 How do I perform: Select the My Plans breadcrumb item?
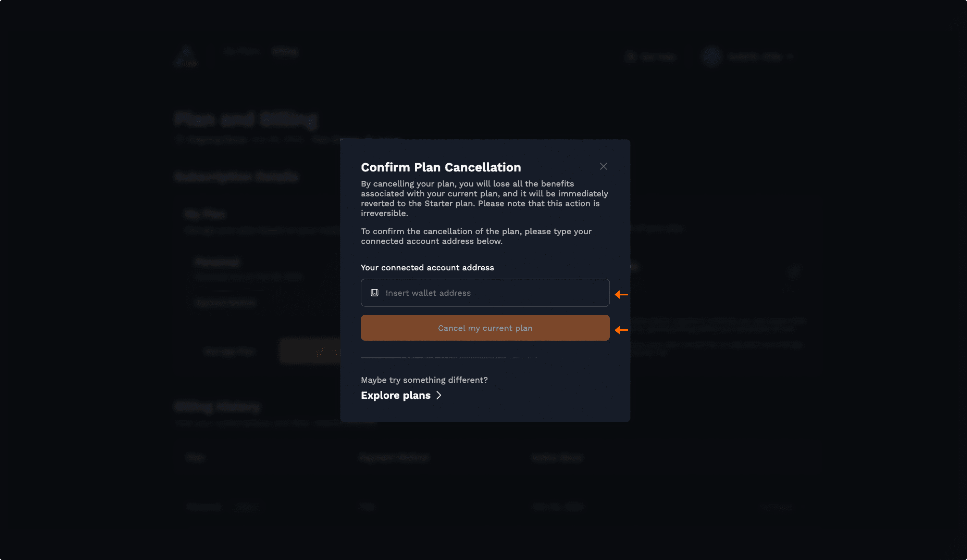click(x=242, y=51)
